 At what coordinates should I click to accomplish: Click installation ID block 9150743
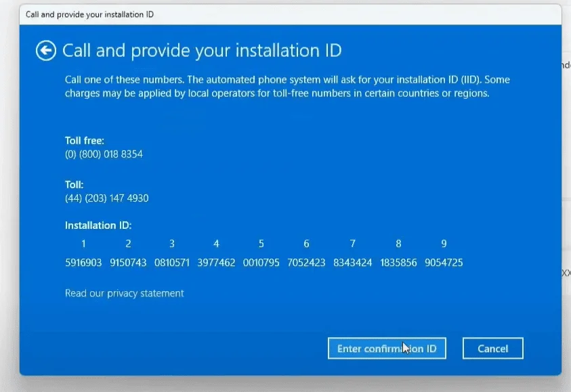click(128, 263)
